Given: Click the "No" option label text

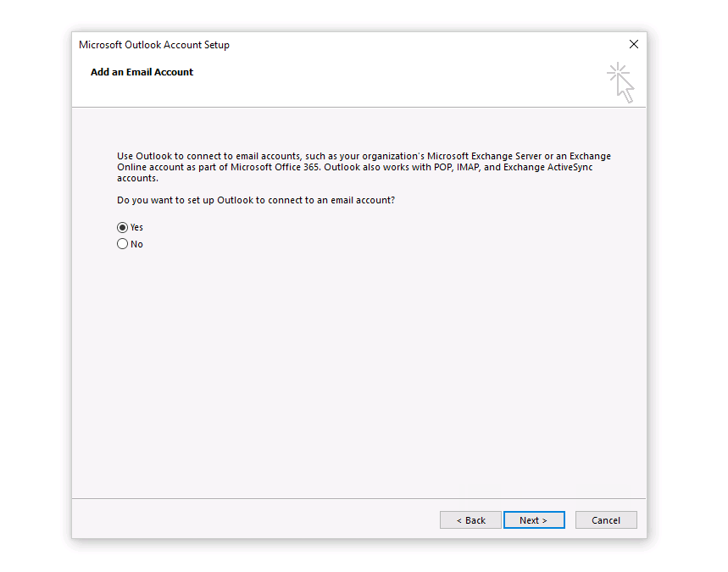Looking at the screenshot, I should tap(136, 244).
